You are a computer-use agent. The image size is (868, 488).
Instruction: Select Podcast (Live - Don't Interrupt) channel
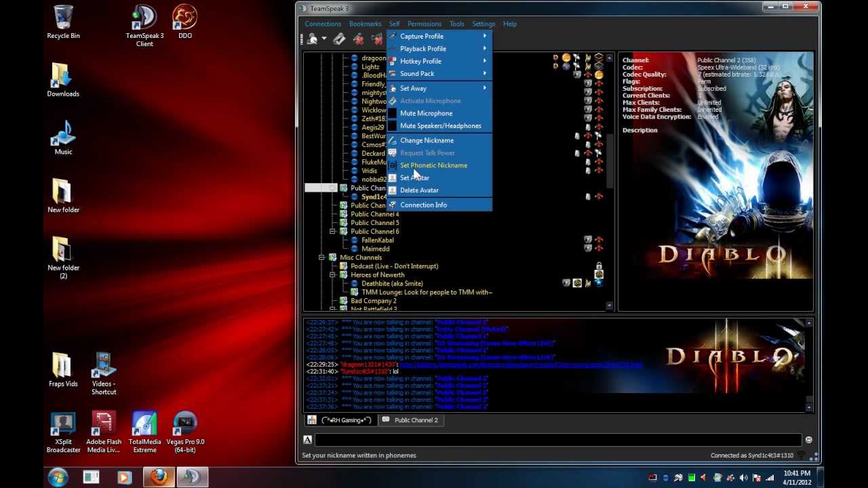[x=394, y=266]
